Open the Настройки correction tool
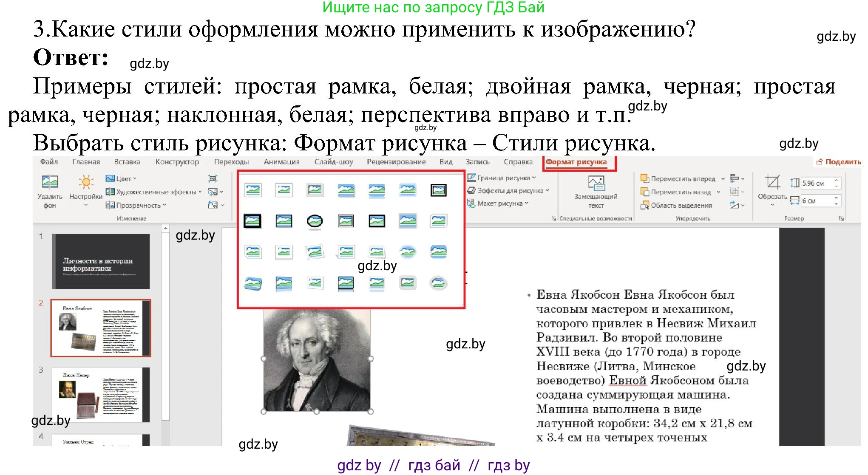 (85, 192)
